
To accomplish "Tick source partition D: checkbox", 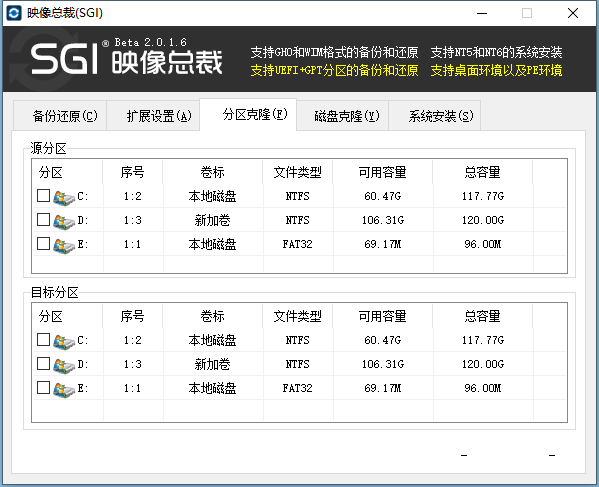I will pos(44,220).
